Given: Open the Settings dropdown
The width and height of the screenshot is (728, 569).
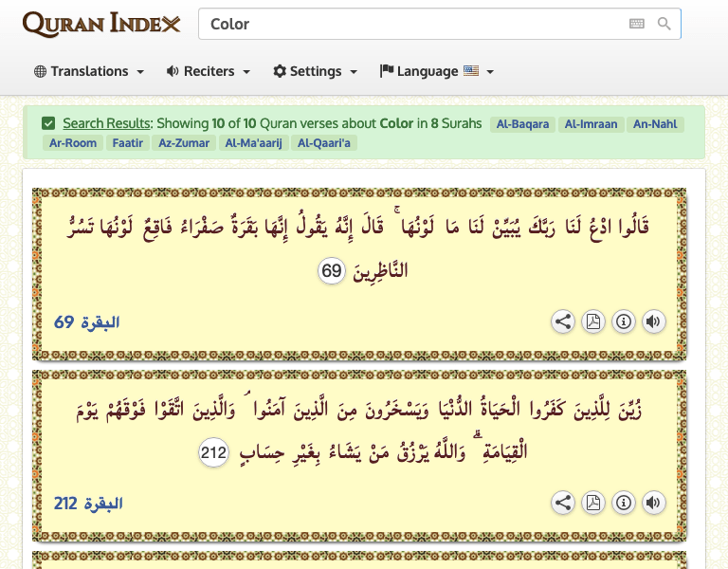Looking at the screenshot, I should (316, 71).
